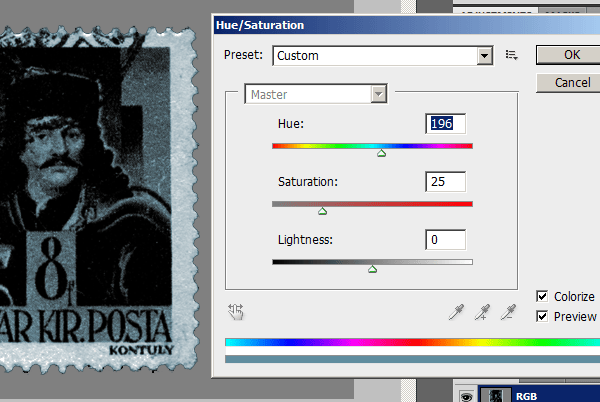
Task: Choose the Add to Sample eyedropper
Action: click(482, 312)
